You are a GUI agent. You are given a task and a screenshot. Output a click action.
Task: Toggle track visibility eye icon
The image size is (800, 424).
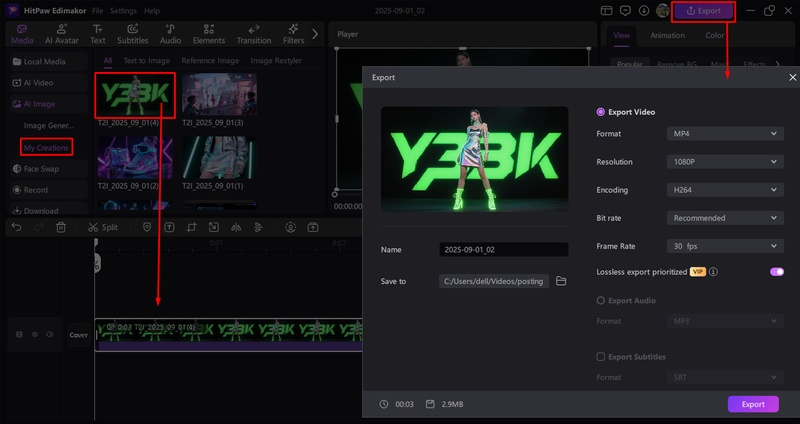(35, 335)
